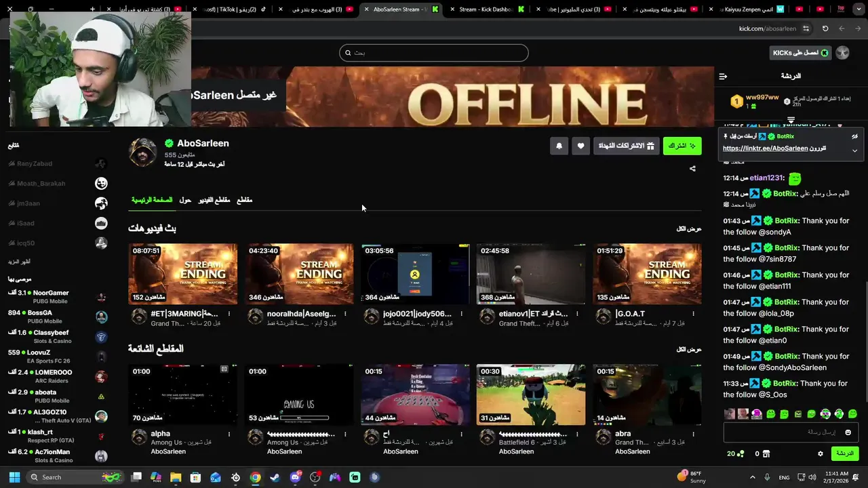Open options menu for #ET|3MARING video

[x=229, y=314]
